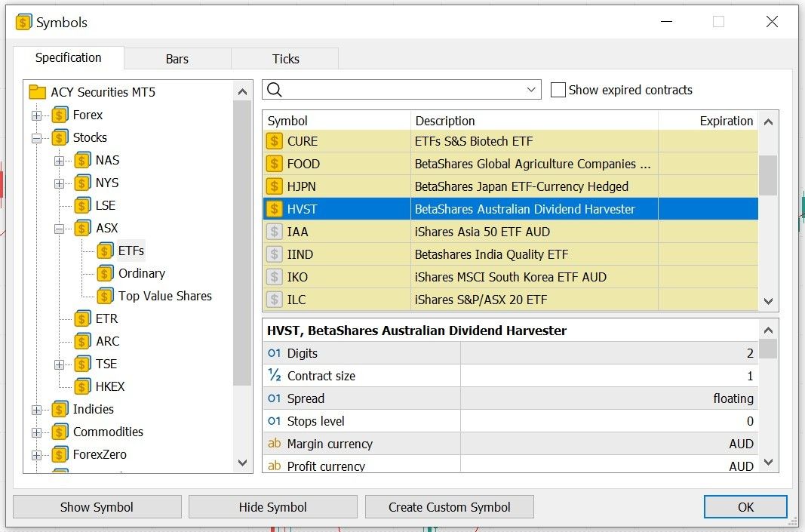Expand the NAS tree node
Screen dimensions: 805x532
[59, 161]
